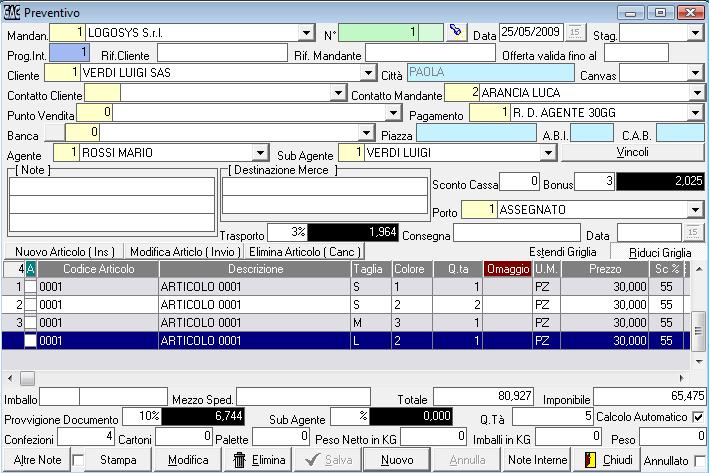This screenshot has width=709, height=473.
Task: Click the Stampa button
Action: [x=119, y=460]
